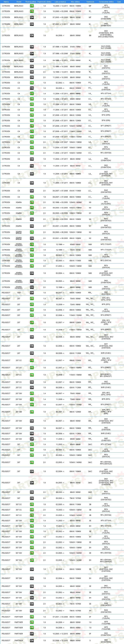
Task: Click diesel ON icon in Berlingo B9 row
Action: pos(32,36)
